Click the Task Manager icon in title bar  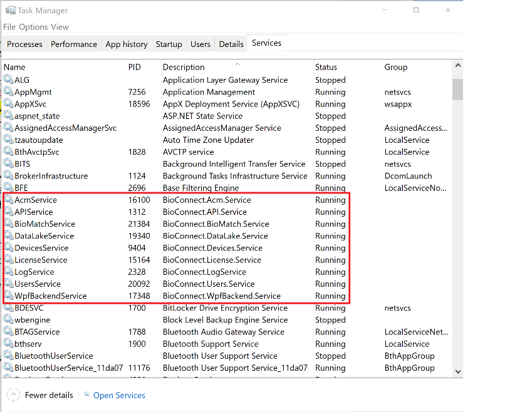point(12,10)
